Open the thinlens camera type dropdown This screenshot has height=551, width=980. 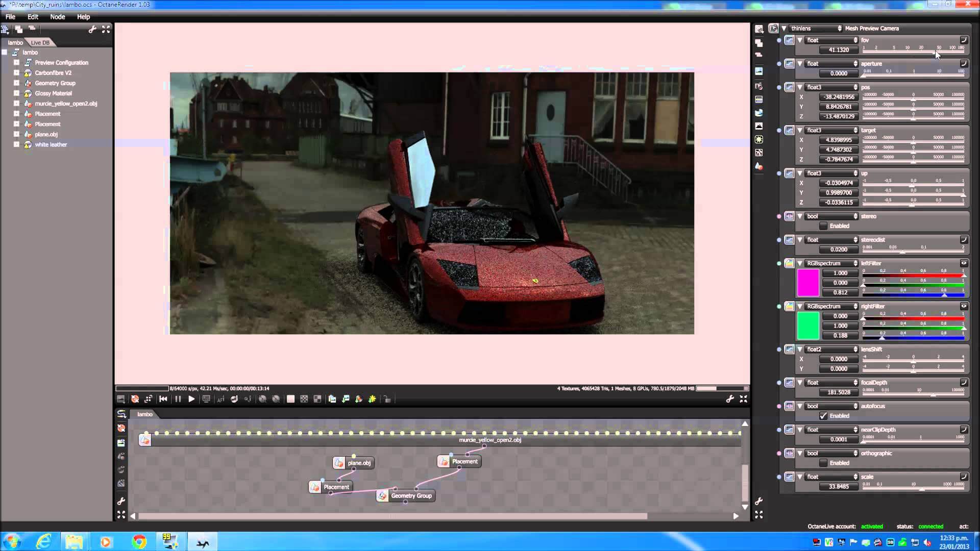815,29
